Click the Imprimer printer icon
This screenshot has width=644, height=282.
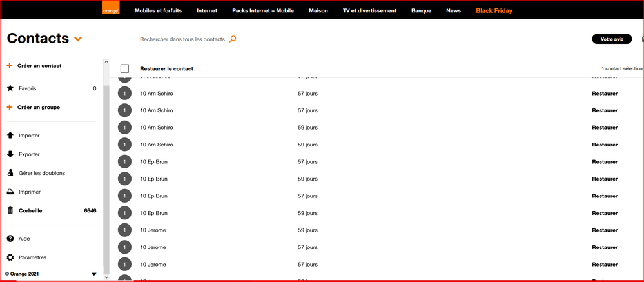click(x=10, y=192)
